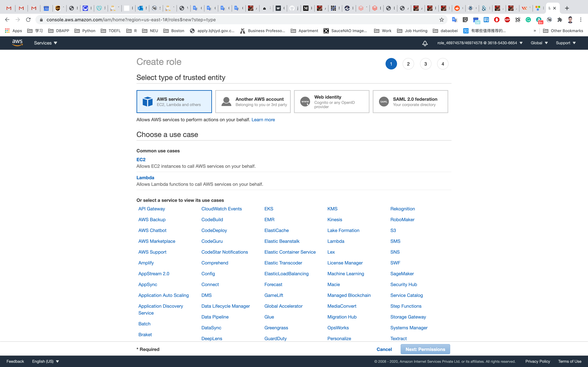This screenshot has height=367, width=588.
Task: Reload the page using refresh icon
Action: 28,20
